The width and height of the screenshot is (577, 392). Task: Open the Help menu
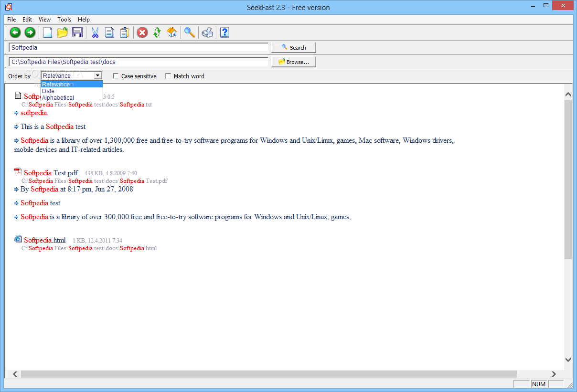point(84,20)
